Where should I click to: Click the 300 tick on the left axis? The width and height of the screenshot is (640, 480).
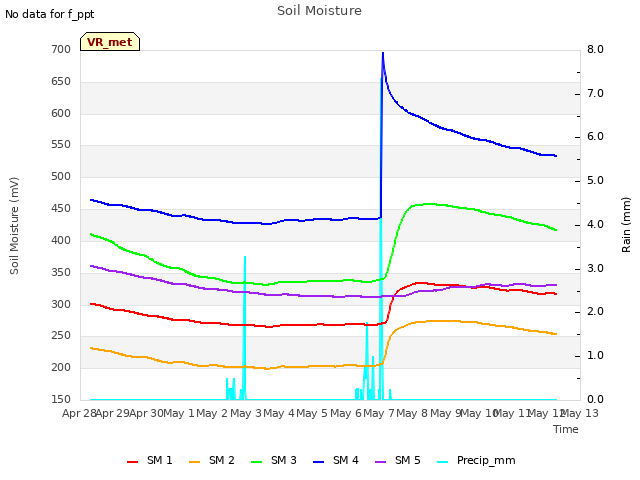click(x=61, y=304)
